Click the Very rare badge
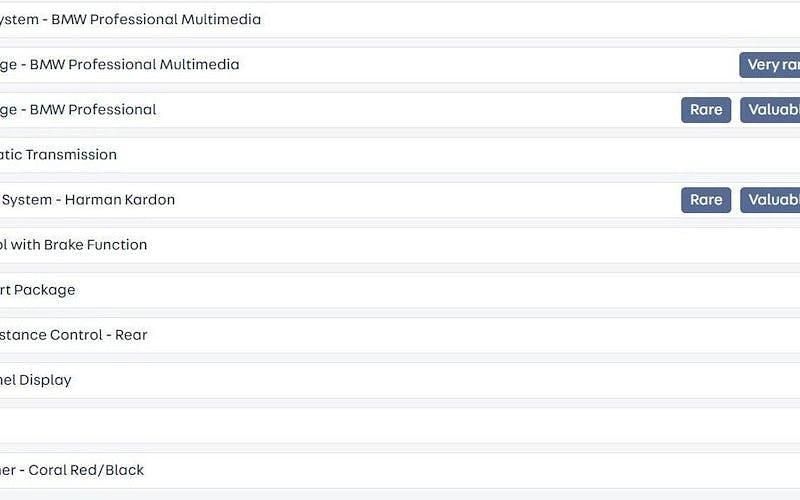 tap(770, 65)
